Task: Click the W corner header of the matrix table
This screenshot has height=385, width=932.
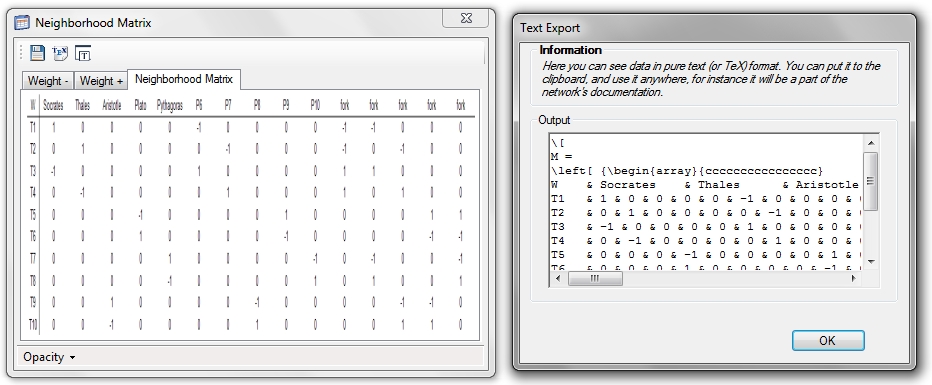Action: point(33,105)
